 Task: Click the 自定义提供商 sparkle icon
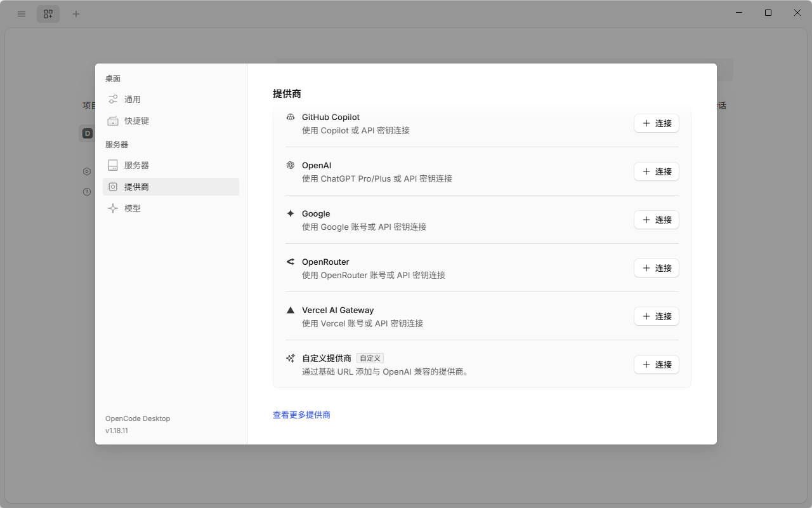click(x=291, y=358)
